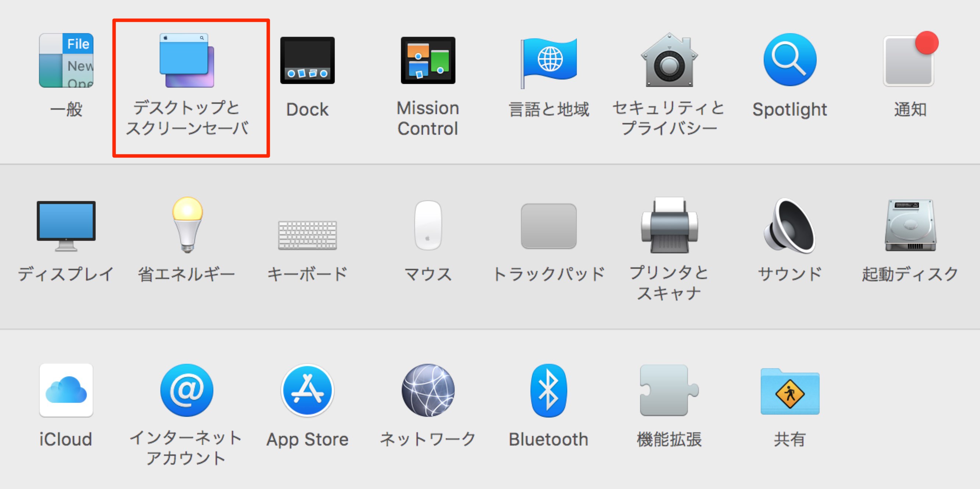Click the '機能拡張' text label
This screenshot has width=980, height=489.
pyautogui.click(x=669, y=440)
